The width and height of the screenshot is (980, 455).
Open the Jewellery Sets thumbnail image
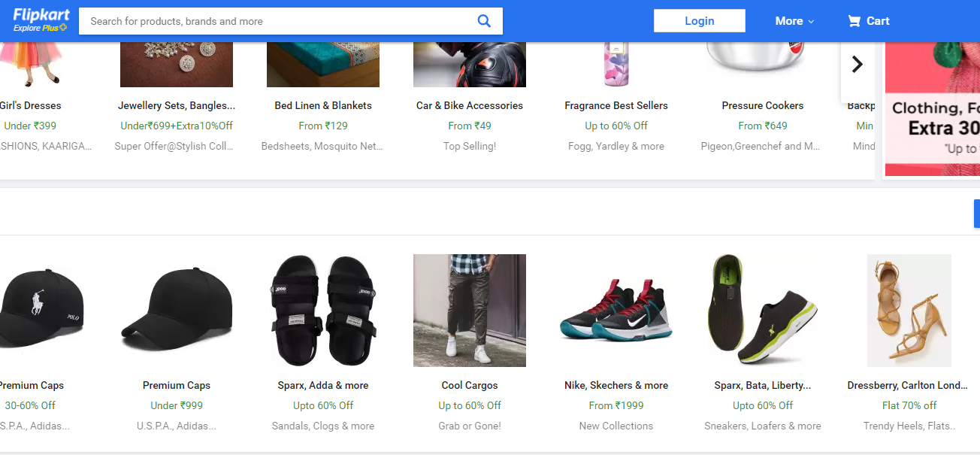tap(177, 65)
